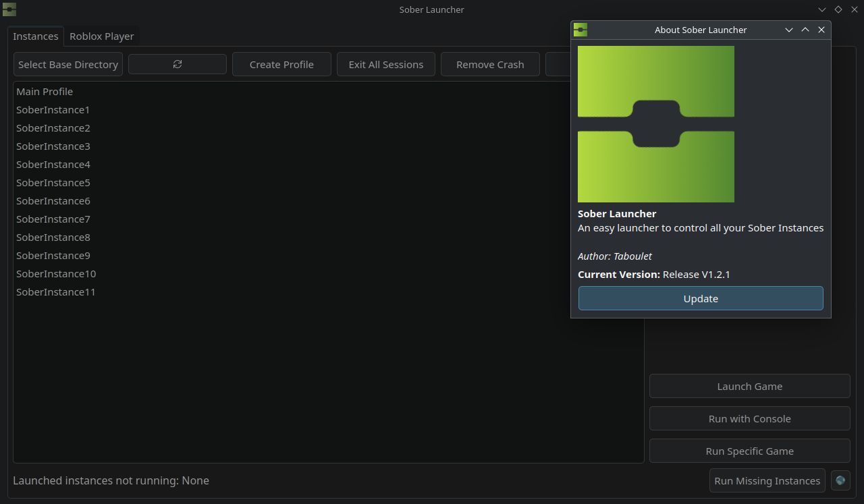This screenshot has width=864, height=504.
Task: Click Create Profile button
Action: coord(281,65)
